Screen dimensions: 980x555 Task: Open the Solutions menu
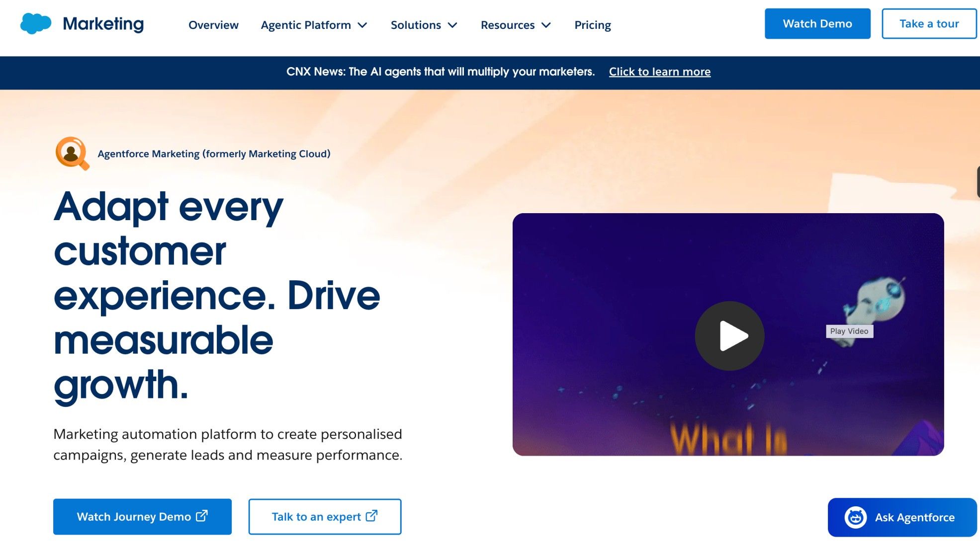pyautogui.click(x=424, y=25)
